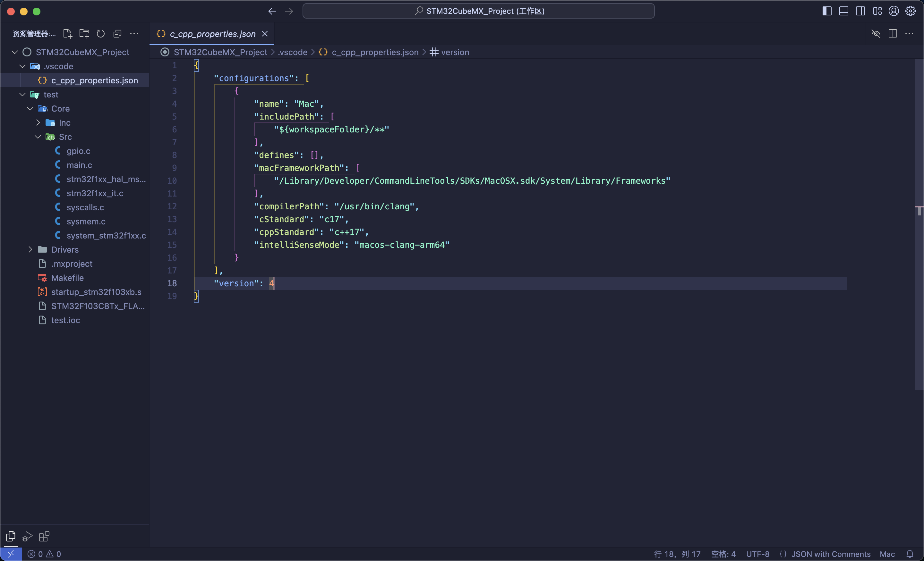The image size is (924, 561).
Task: Open Manage settings via the gear icon
Action: tap(911, 11)
